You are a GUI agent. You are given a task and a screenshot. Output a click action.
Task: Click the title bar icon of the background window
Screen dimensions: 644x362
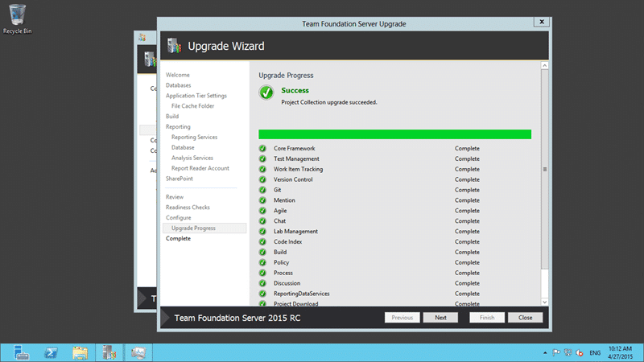142,38
